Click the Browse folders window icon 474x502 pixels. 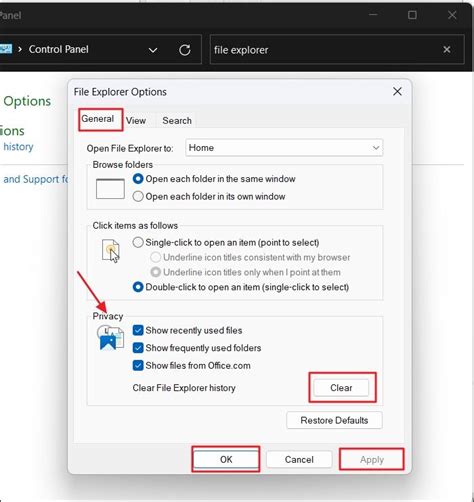coord(110,188)
